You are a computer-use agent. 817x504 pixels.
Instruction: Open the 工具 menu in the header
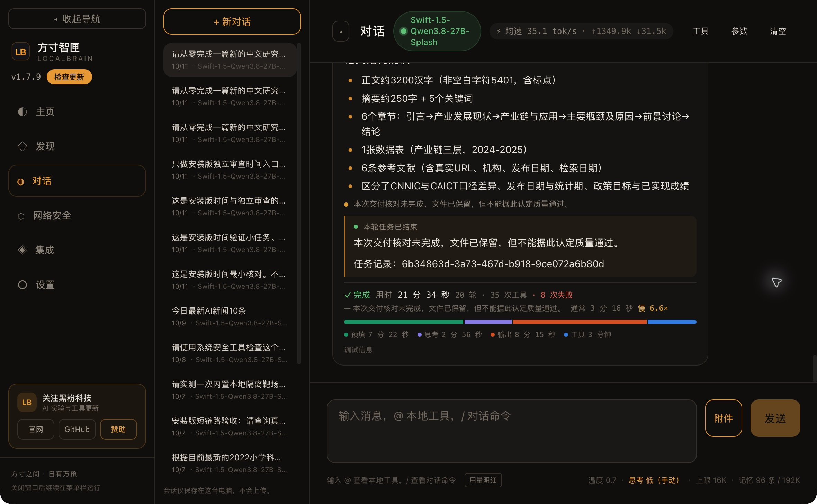click(701, 31)
